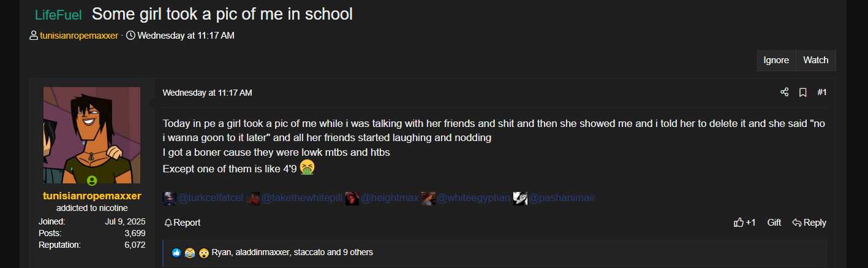The image size is (868, 268).
Task: Bookmark the post with the bookmark icon
Action: click(x=802, y=92)
